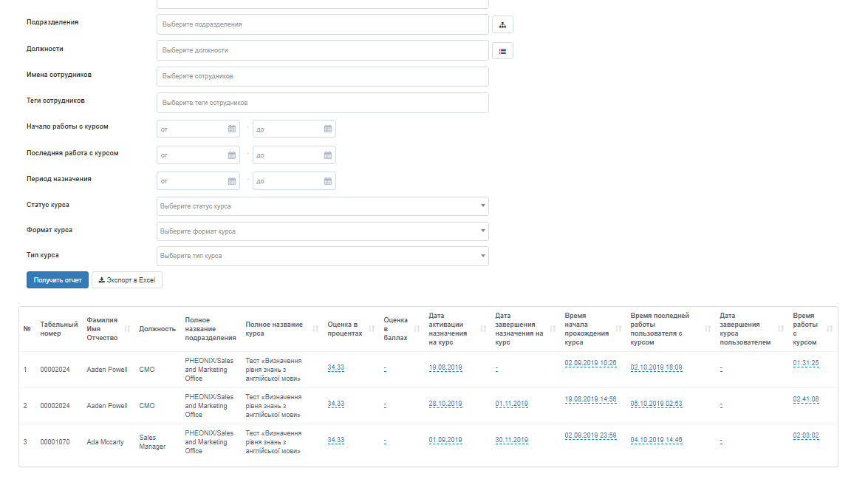Open the activation date link 19.08.2019
868x485 pixels.
[x=445, y=367]
